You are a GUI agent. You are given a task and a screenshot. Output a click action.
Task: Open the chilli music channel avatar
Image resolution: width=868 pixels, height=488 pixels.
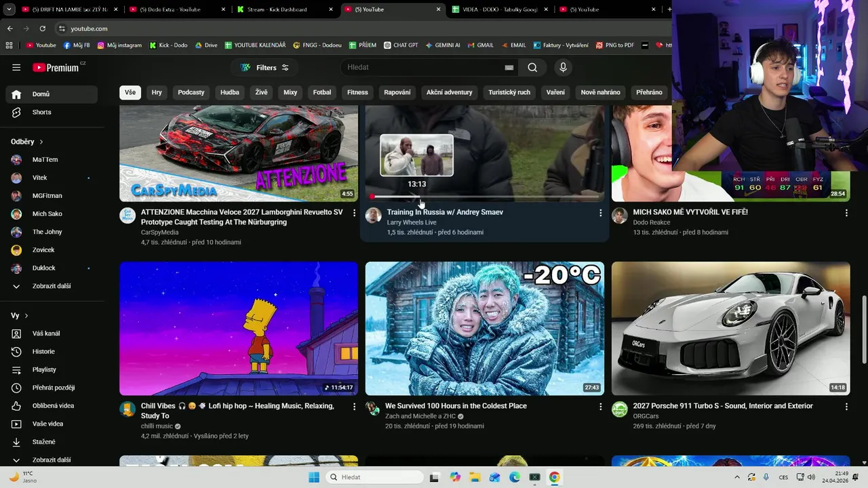127,409
